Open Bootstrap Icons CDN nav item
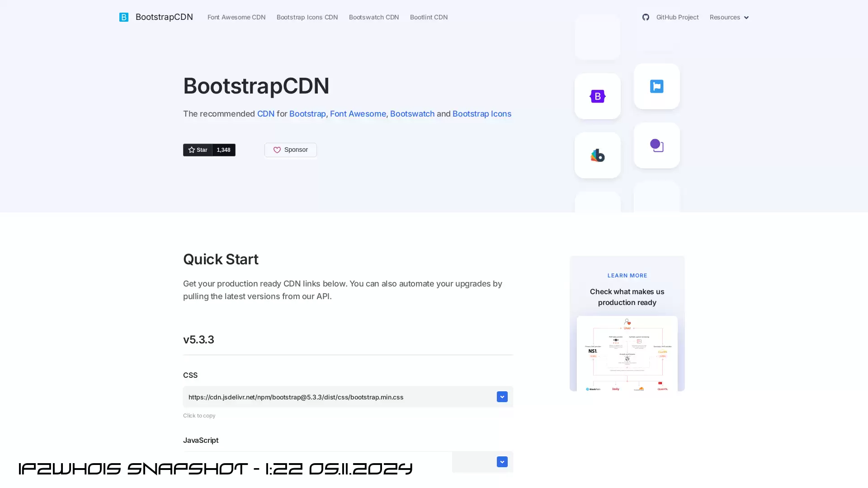 307,17
